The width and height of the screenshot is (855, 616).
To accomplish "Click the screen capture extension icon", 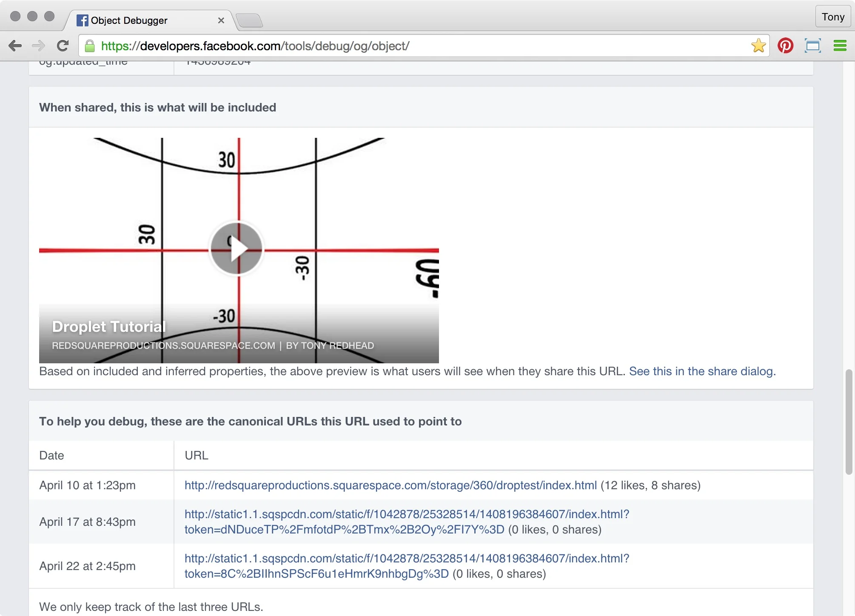I will coord(812,46).
